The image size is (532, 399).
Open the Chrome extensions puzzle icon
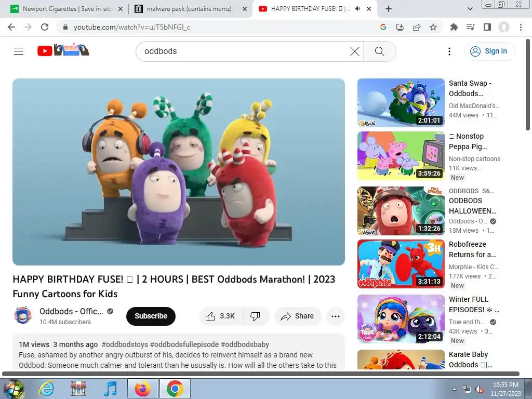tap(454, 27)
